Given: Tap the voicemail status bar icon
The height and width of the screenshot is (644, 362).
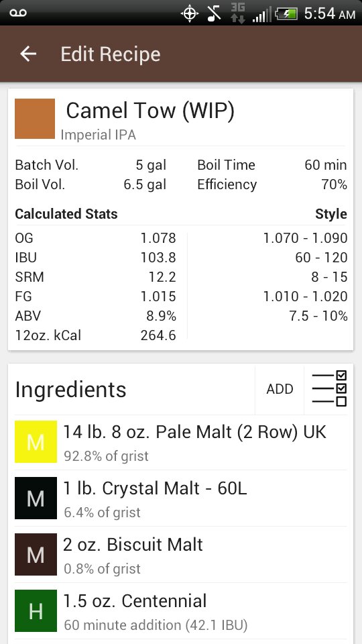Looking at the screenshot, I should pos(17,13).
